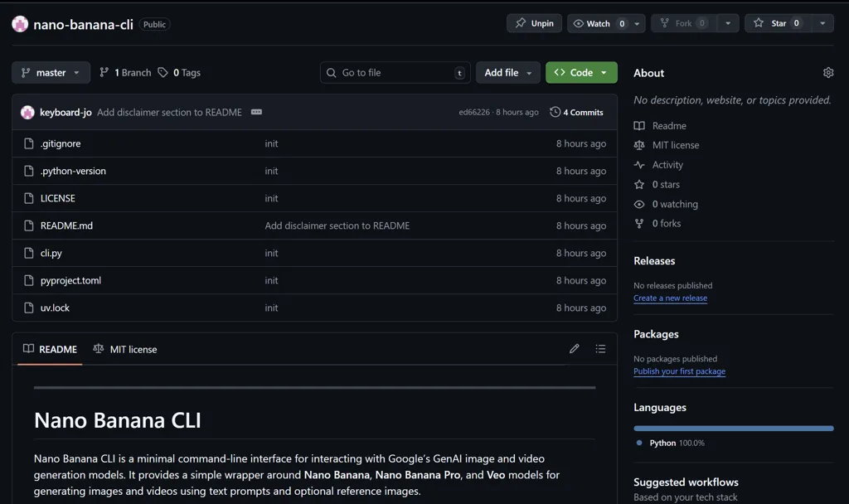This screenshot has width=849, height=504.
Task: Open the Activity link
Action: 659,165
